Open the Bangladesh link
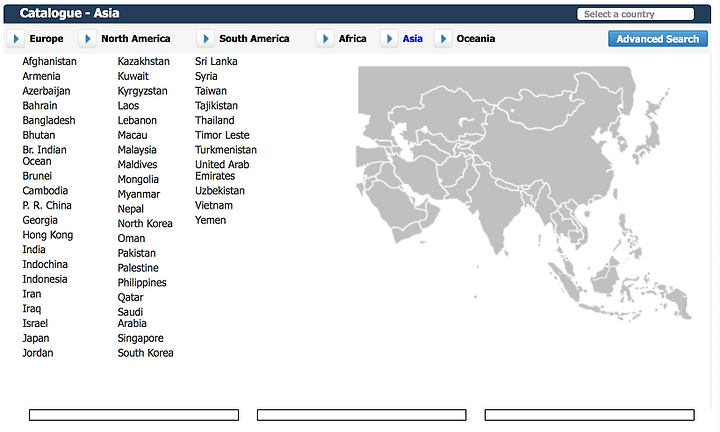Screen dimensions: 720x432 [49, 120]
